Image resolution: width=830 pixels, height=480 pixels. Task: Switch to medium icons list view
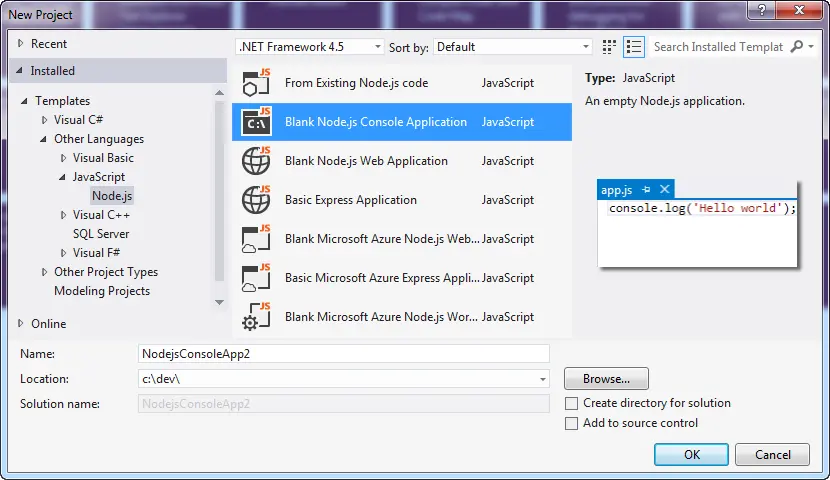click(634, 47)
